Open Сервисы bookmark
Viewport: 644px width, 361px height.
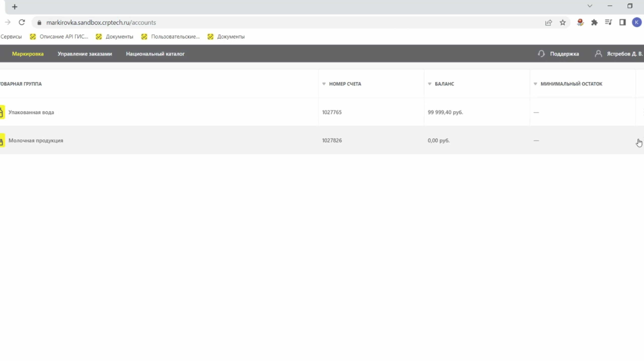[x=11, y=37]
